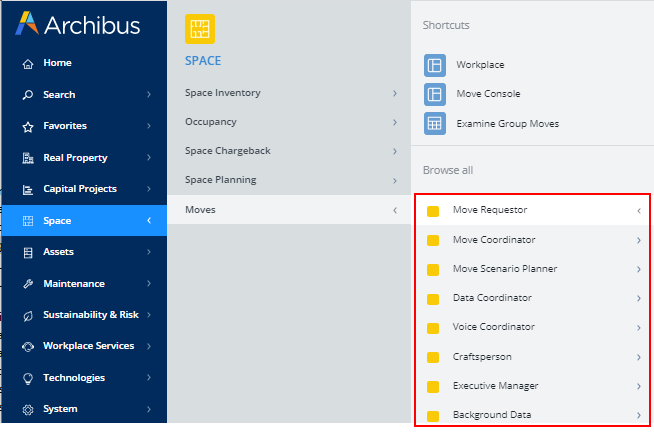Click the Maintenance wrench icon

[x=28, y=284]
